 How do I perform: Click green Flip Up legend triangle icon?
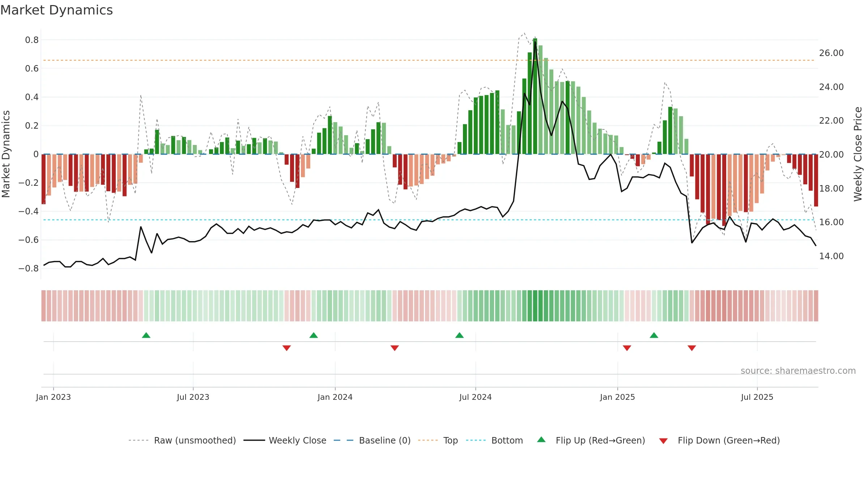pos(541,440)
